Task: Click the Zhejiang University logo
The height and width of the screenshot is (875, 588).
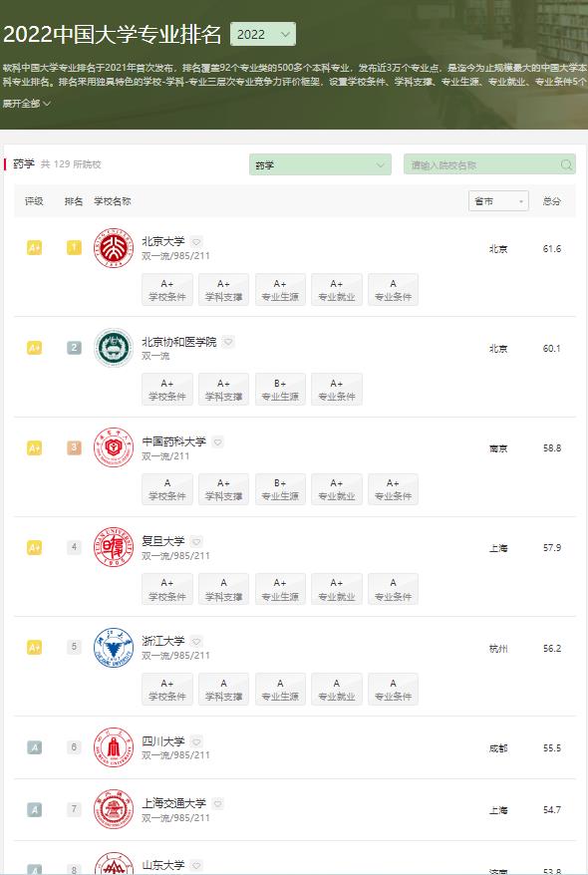Action: coord(114,648)
